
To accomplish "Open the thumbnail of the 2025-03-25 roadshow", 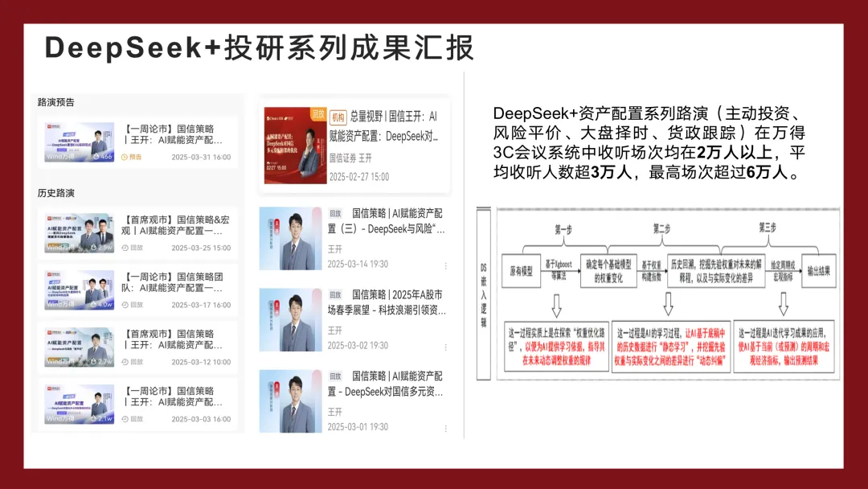I will tap(80, 233).
